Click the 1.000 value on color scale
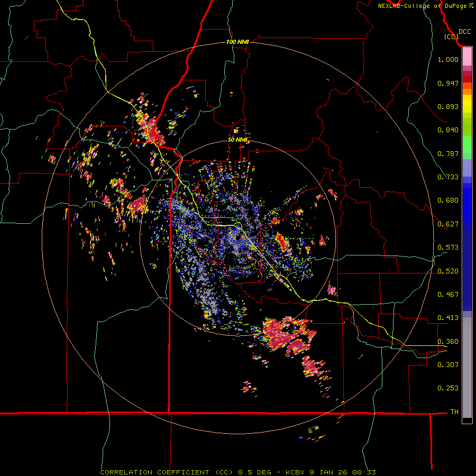Viewport: 476px width, 476px height. [x=448, y=59]
